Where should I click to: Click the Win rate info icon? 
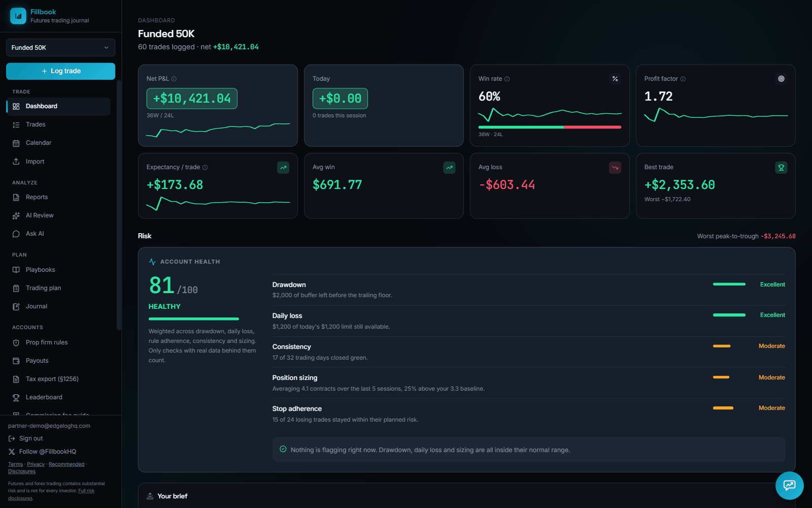coord(507,79)
